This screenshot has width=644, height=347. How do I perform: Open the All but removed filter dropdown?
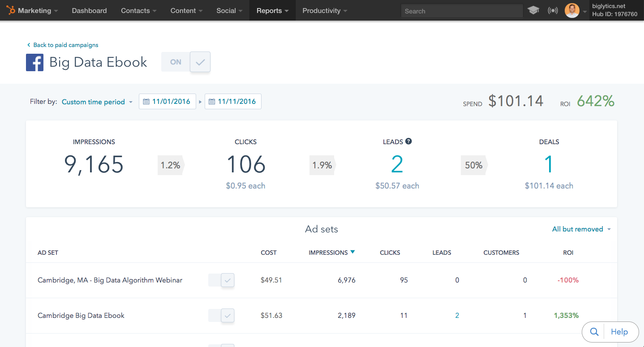(581, 229)
